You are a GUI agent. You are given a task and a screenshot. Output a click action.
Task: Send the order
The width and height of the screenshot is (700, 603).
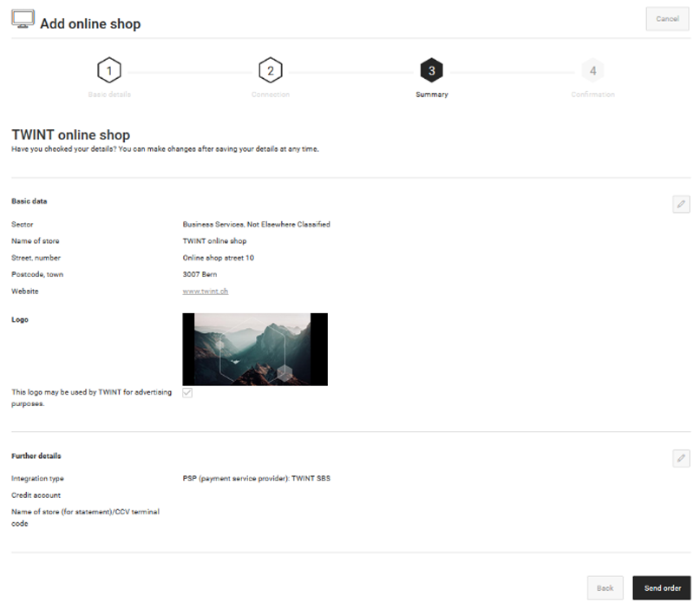[x=662, y=587]
